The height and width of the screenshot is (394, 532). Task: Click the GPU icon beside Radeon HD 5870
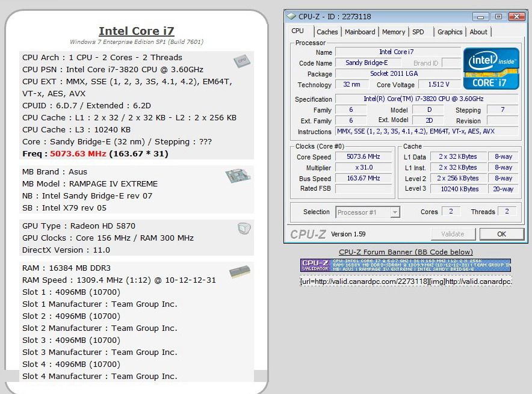coord(244,229)
